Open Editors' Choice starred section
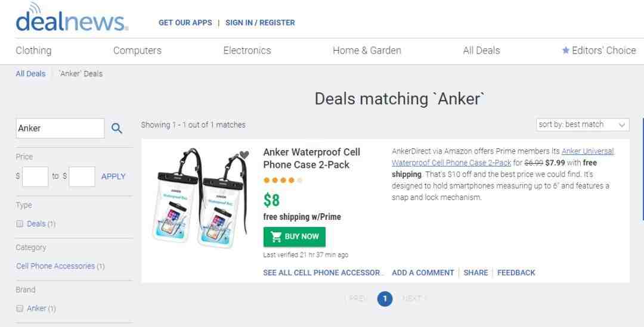Viewport: 644px width, 327px height. tap(599, 51)
